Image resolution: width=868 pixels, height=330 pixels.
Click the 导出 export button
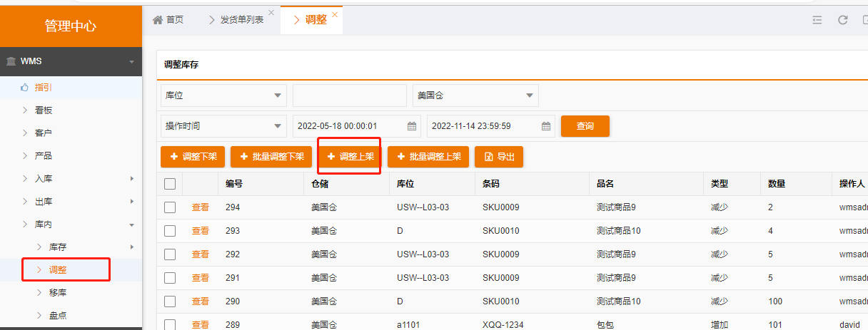(499, 157)
